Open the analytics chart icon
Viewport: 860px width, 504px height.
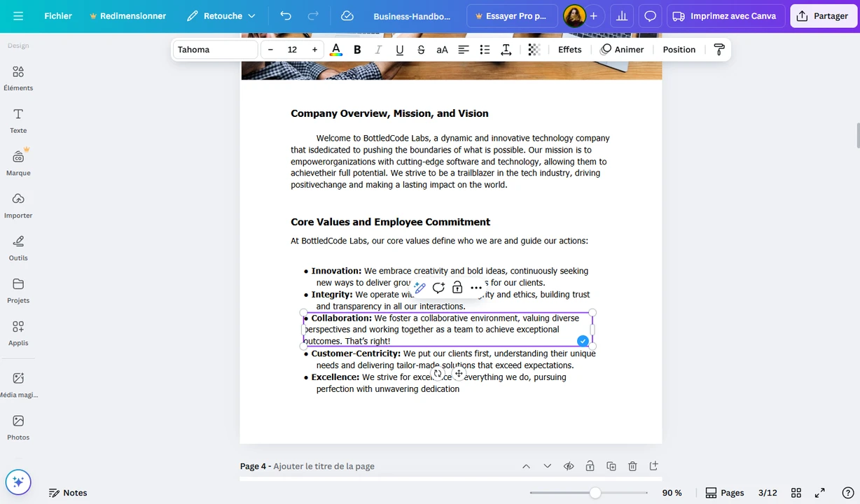pyautogui.click(x=620, y=16)
